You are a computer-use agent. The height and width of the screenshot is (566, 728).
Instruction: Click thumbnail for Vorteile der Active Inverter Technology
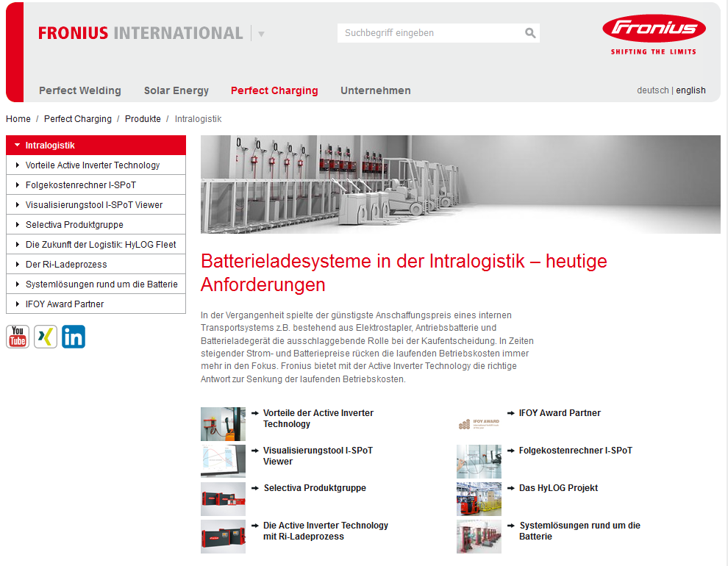[x=223, y=424]
